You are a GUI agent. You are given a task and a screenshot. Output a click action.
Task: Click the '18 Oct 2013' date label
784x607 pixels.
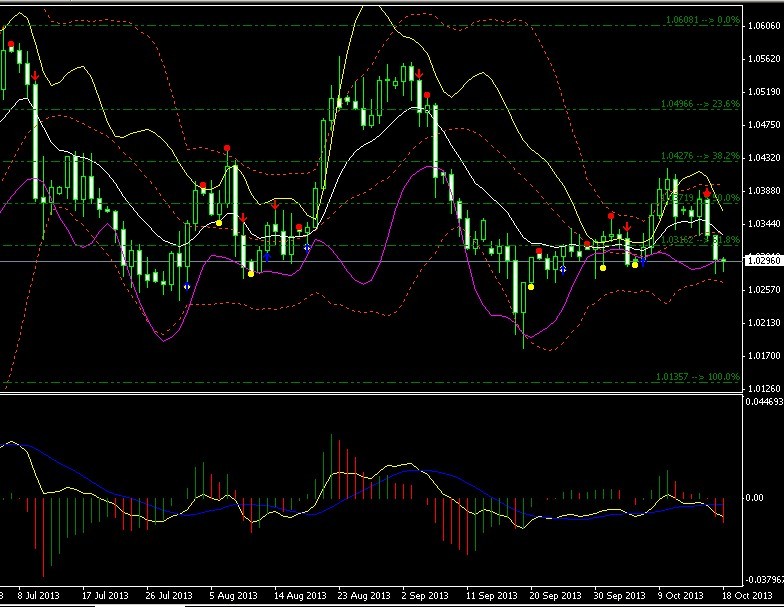[x=746, y=596]
